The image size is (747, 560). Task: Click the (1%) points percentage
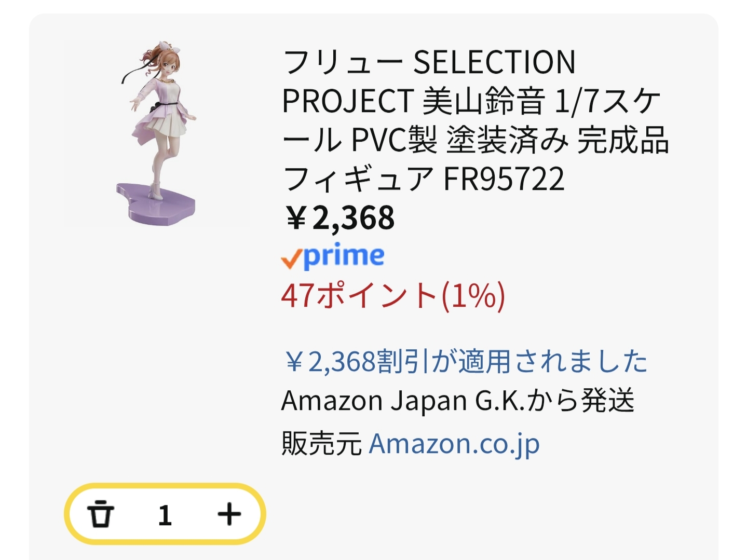pyautogui.click(x=473, y=295)
